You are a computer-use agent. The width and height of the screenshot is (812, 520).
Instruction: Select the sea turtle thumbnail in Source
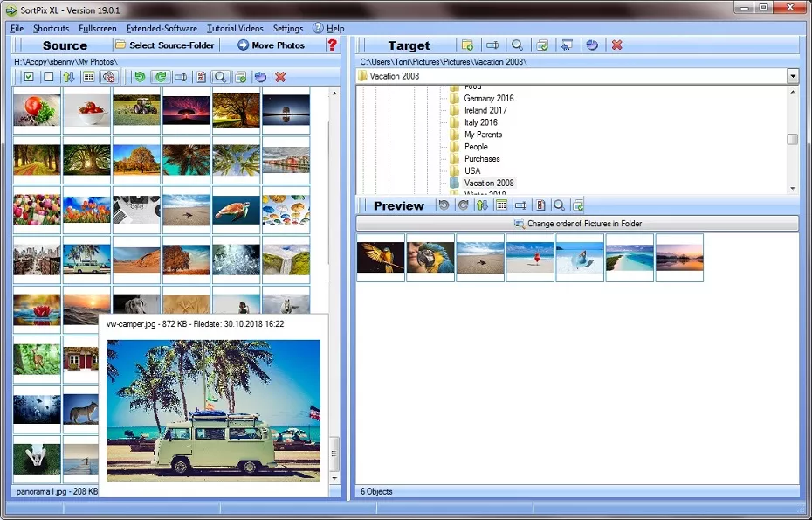point(236,209)
